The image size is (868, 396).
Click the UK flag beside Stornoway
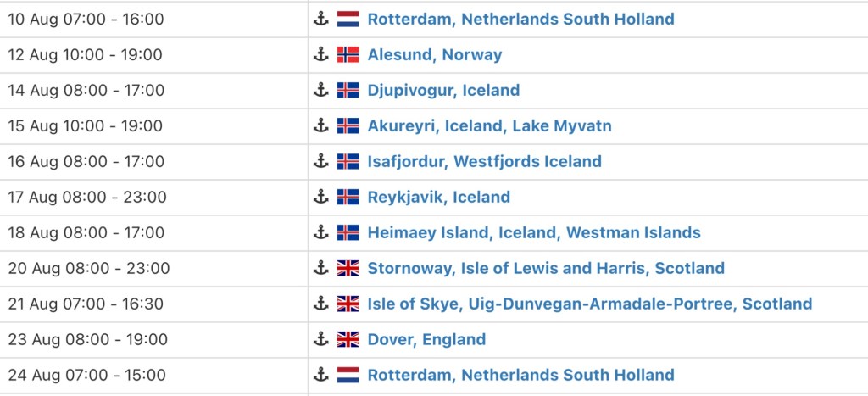(x=348, y=268)
